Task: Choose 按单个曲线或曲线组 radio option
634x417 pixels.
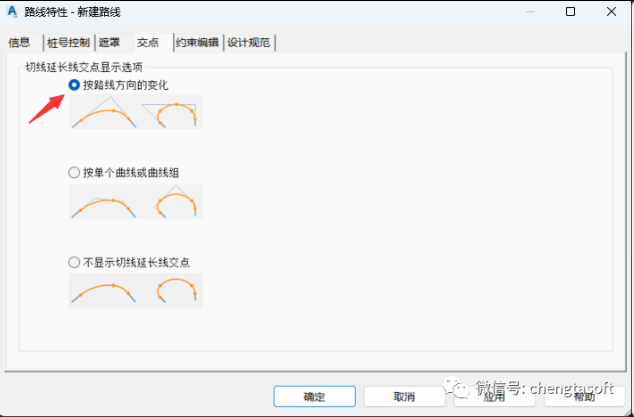Action: [124, 173]
